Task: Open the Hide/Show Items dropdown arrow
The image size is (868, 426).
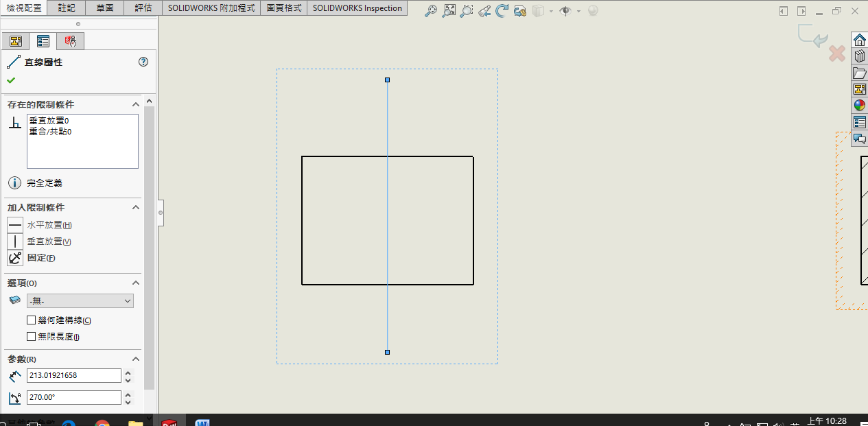Action: (x=578, y=12)
